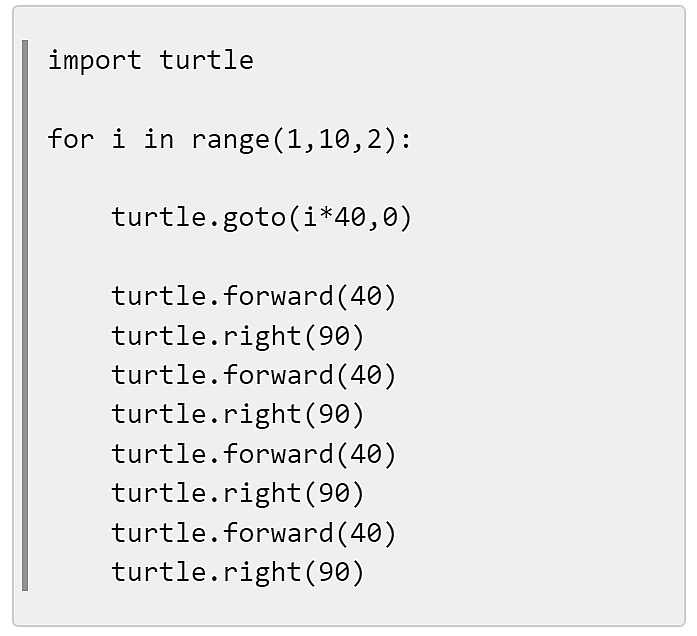Click the word import on the first line
Image resolution: width=697 pixels, height=636 pixels.
(95, 60)
